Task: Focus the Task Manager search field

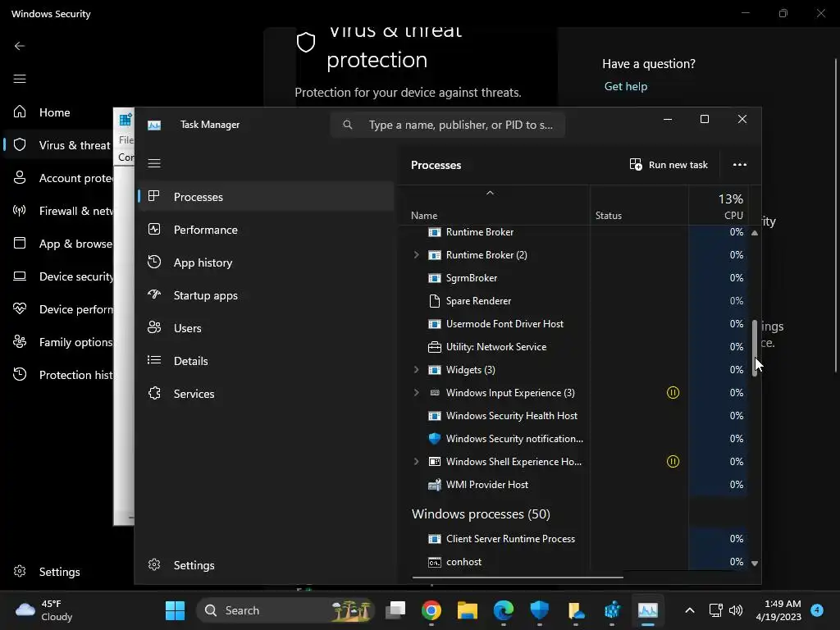Action: (x=448, y=125)
